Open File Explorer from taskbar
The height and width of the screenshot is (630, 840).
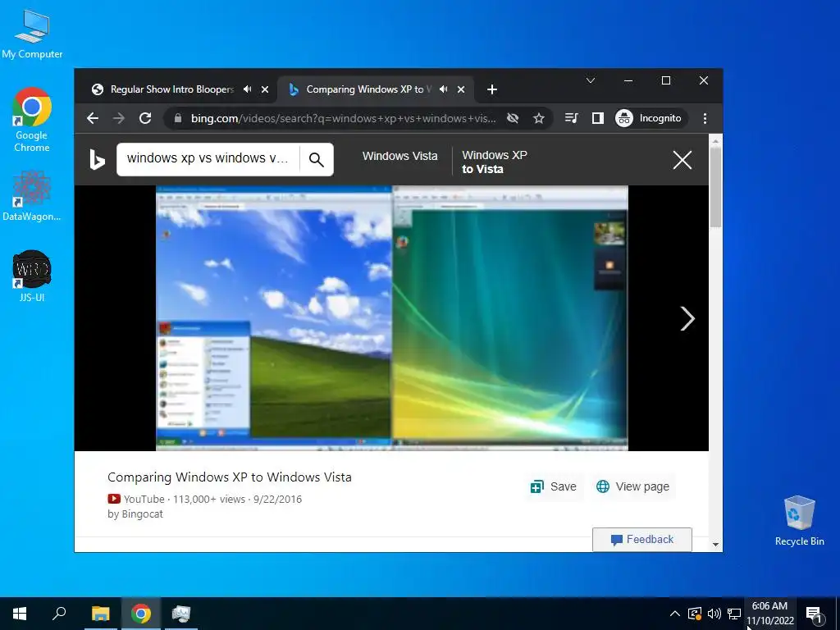(100, 614)
